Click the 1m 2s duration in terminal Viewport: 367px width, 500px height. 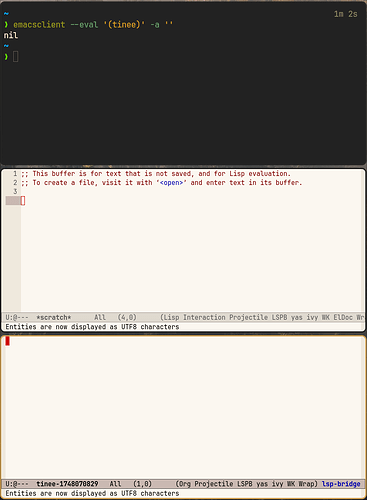pyautogui.click(x=346, y=14)
